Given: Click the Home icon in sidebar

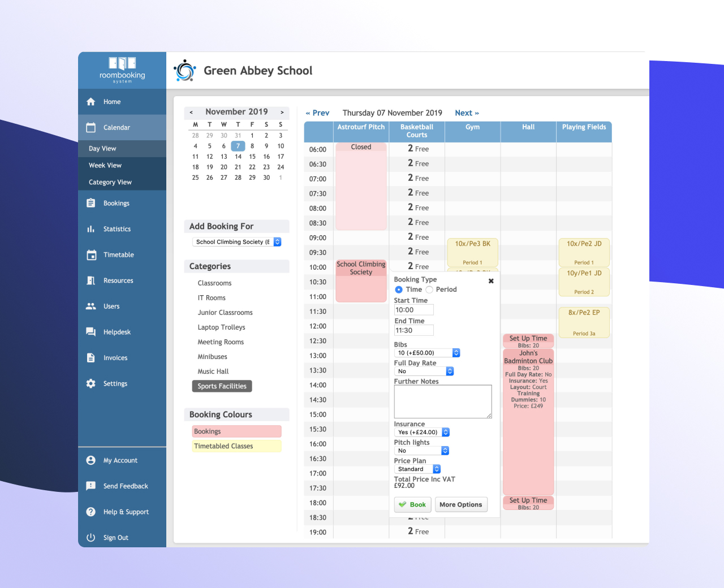Looking at the screenshot, I should 90,102.
